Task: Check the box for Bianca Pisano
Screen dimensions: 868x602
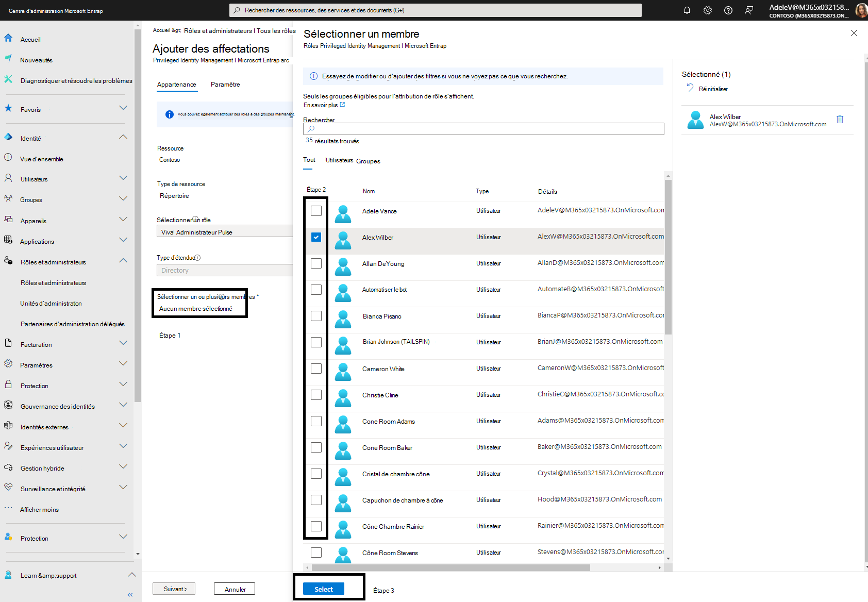Action: click(316, 316)
